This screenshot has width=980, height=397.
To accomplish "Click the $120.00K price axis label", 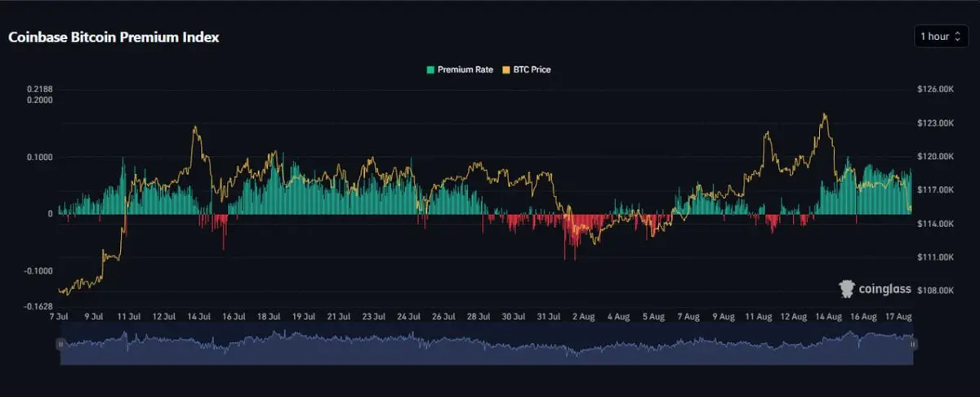I will click(x=935, y=156).
